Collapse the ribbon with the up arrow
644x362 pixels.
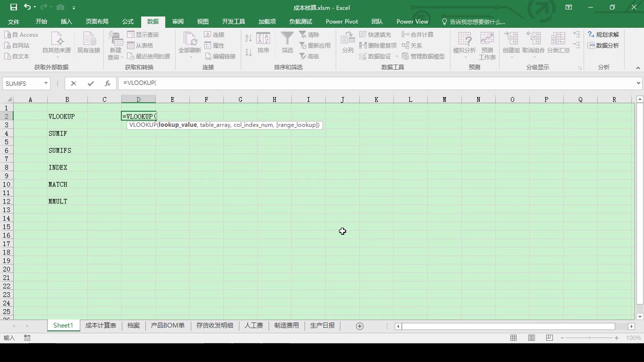[x=638, y=68]
